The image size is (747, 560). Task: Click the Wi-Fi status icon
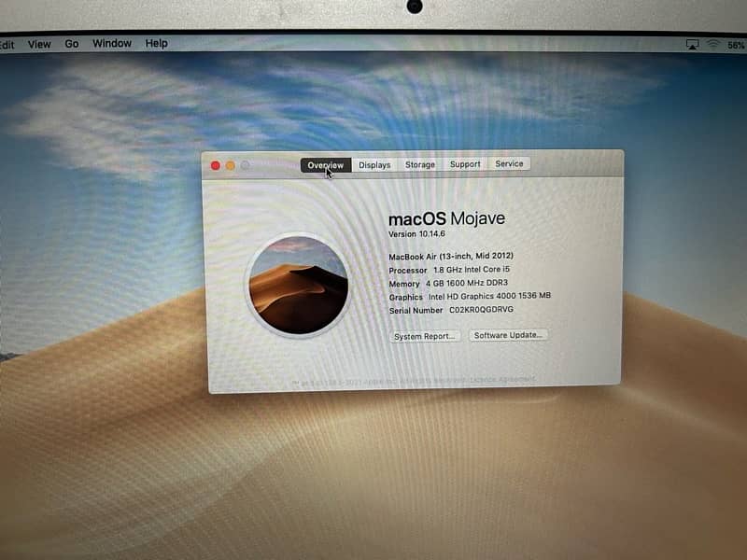coord(713,45)
